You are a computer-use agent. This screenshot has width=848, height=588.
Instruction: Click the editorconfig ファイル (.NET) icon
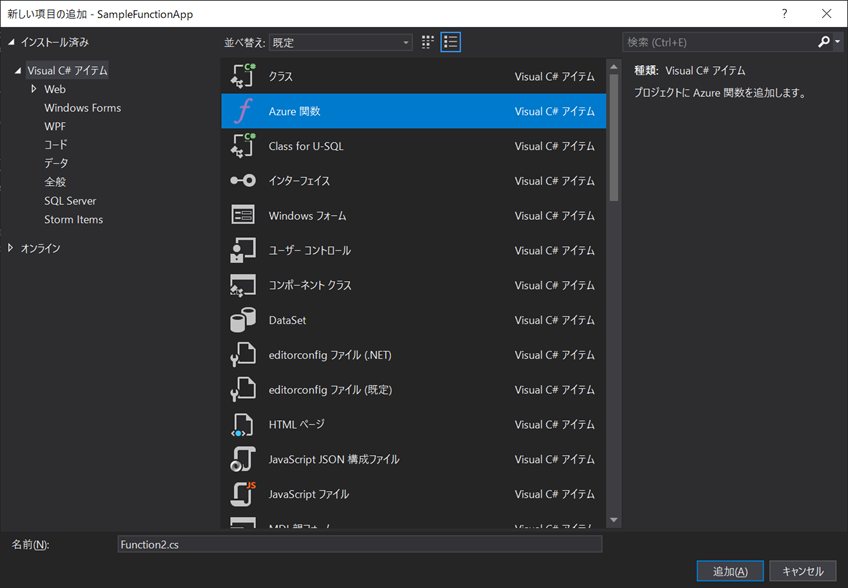[243, 354]
